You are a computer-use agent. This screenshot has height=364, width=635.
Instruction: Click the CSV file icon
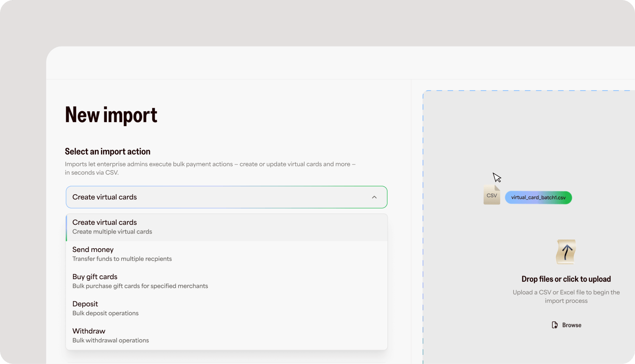(x=492, y=195)
